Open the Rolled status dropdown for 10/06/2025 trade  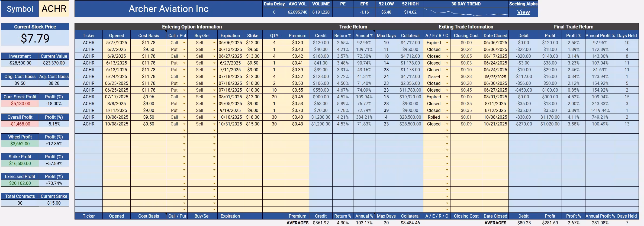click(x=447, y=117)
